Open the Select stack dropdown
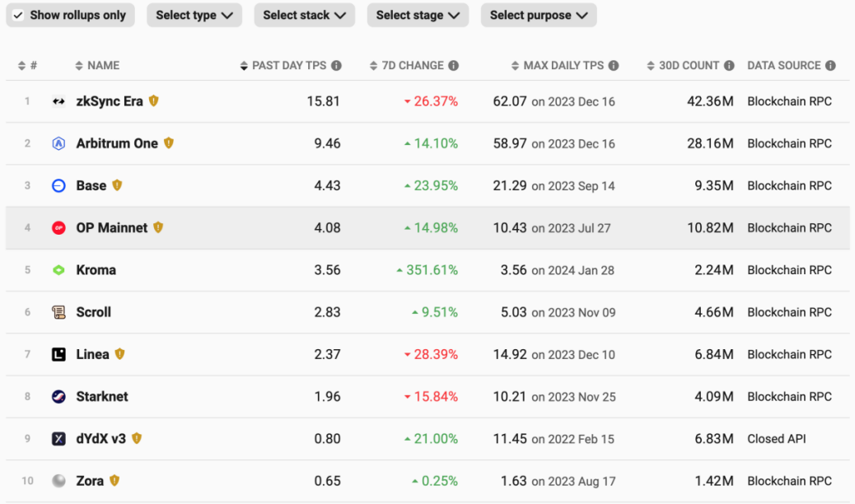855x504 pixels. (x=304, y=16)
